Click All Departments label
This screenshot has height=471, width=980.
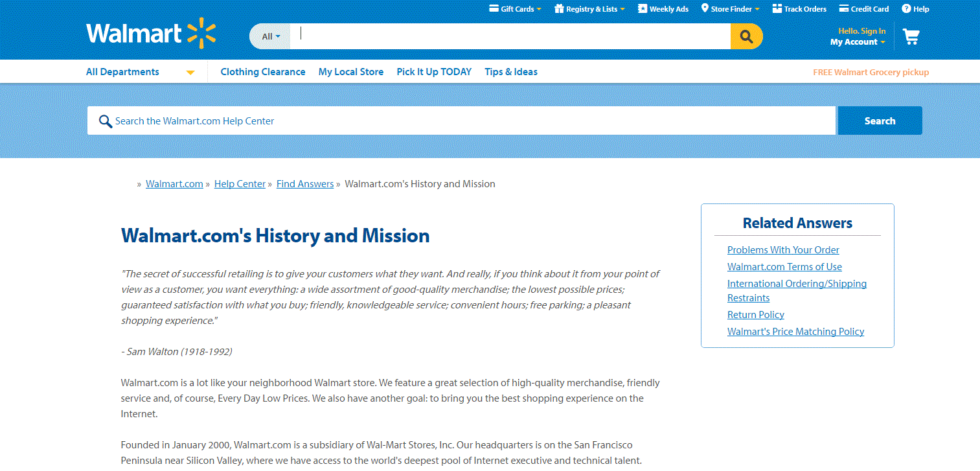122,72
